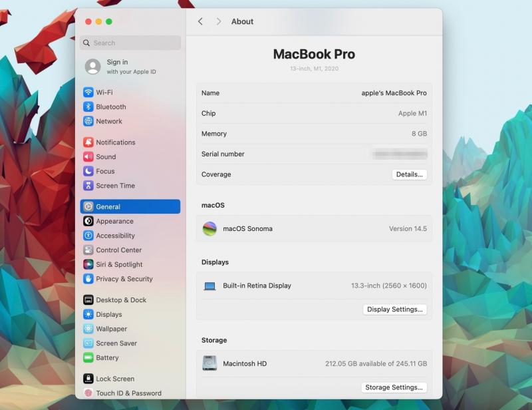This screenshot has height=410, width=532.
Task: Click '212.05 GB available of 245.11 GB'
Action: pos(376,363)
